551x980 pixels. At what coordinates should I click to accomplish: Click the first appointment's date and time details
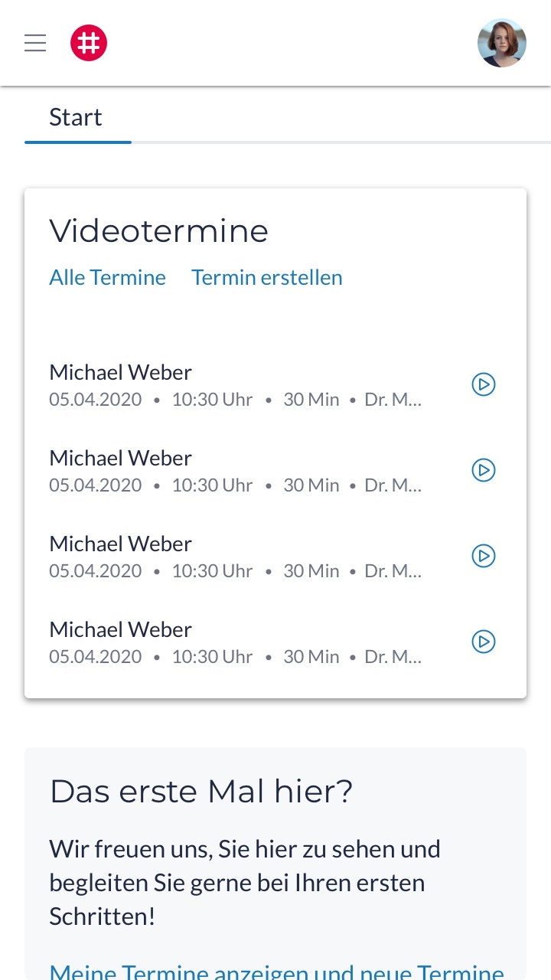click(235, 400)
